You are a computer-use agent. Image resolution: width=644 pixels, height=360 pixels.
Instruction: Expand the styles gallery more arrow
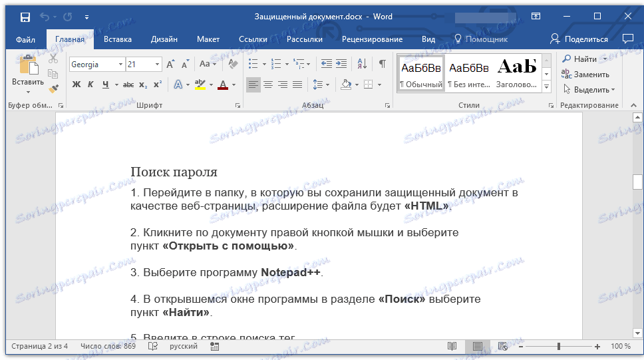pyautogui.click(x=547, y=87)
